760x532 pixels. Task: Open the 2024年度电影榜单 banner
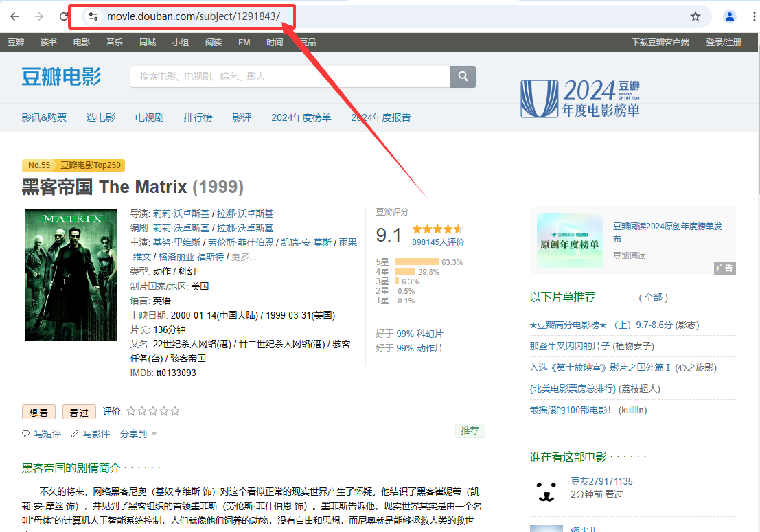pyautogui.click(x=580, y=99)
